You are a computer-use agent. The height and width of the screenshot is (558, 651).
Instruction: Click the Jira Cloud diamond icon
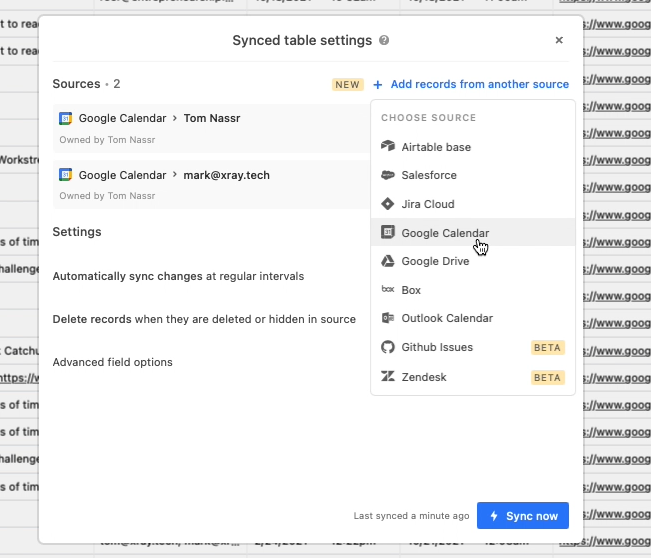[x=388, y=204]
